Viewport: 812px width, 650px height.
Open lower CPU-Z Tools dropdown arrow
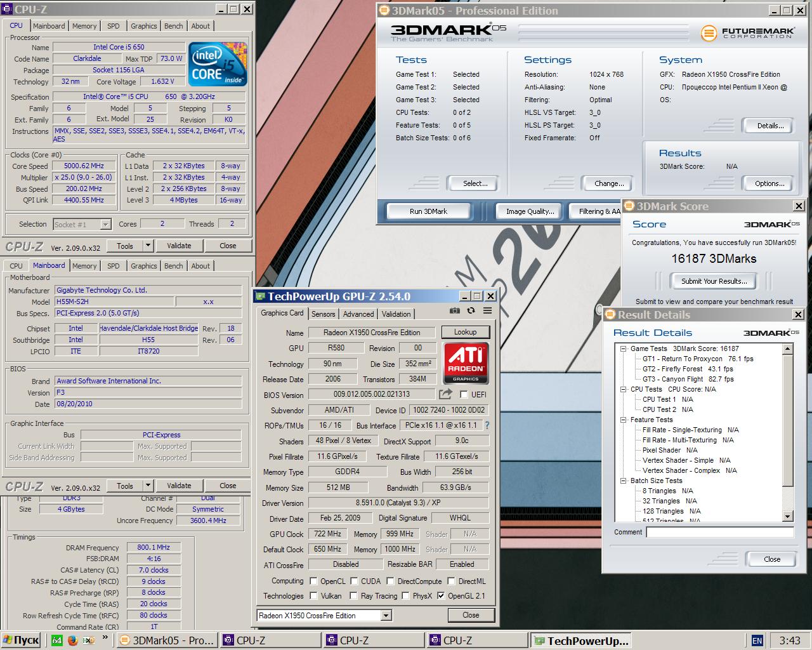click(x=148, y=486)
